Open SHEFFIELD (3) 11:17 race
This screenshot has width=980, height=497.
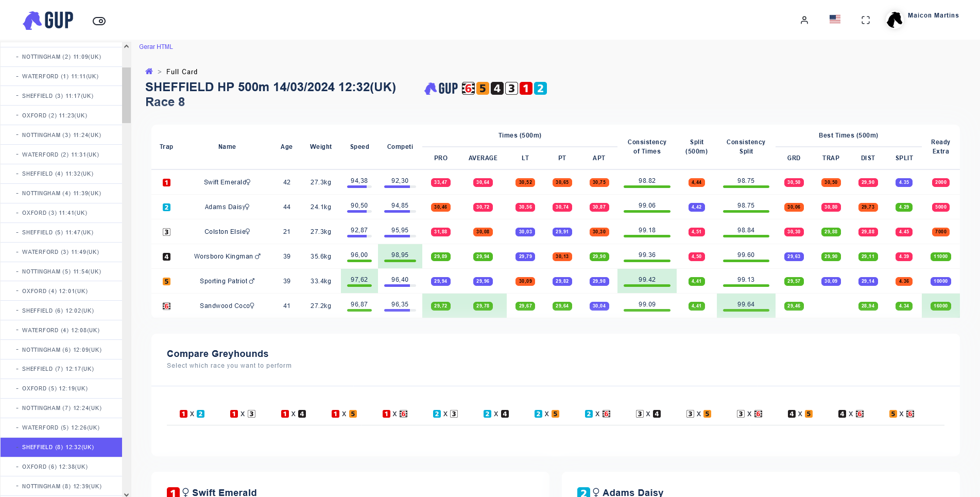pos(61,96)
